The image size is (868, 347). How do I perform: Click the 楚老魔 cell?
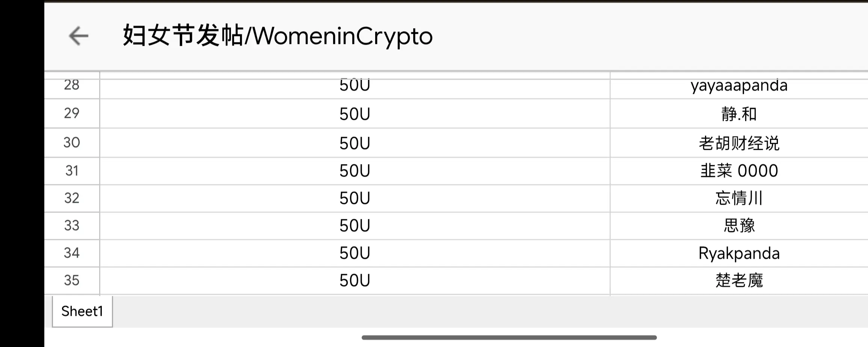coord(739,281)
